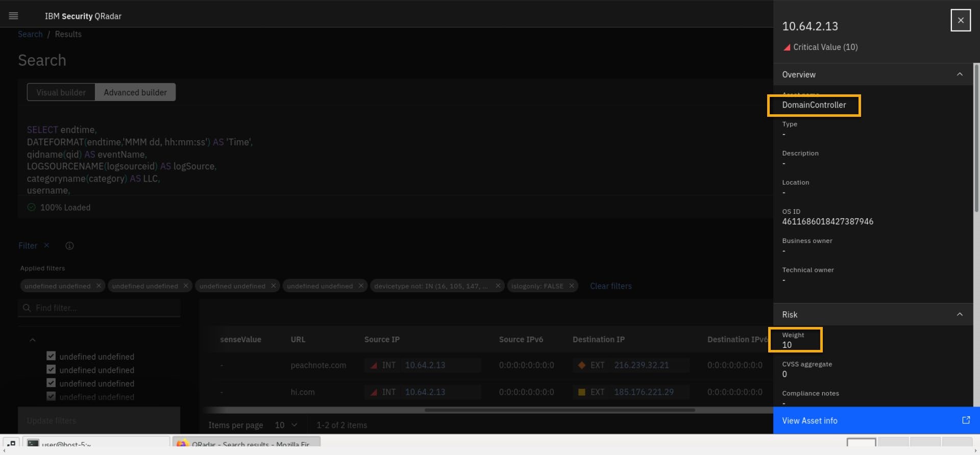This screenshot has height=455, width=980.
Task: Remove the fourth undefined undefined filter chip
Action: 361,286
